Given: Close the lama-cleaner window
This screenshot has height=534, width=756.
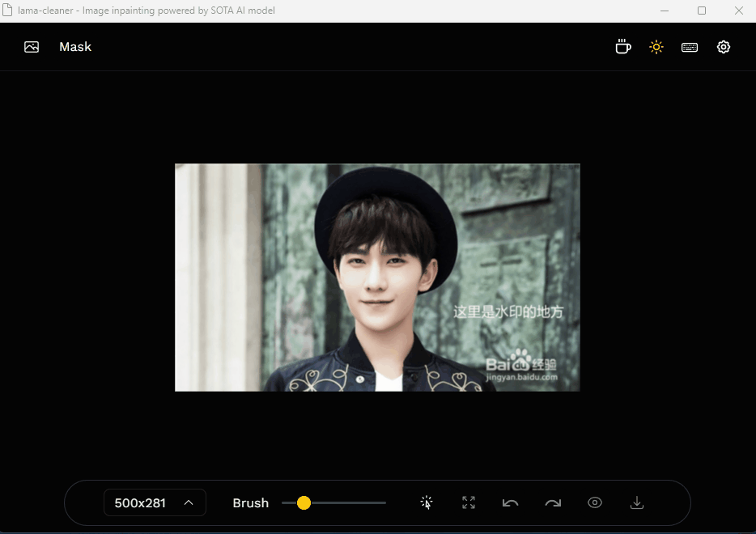Looking at the screenshot, I should click(739, 11).
